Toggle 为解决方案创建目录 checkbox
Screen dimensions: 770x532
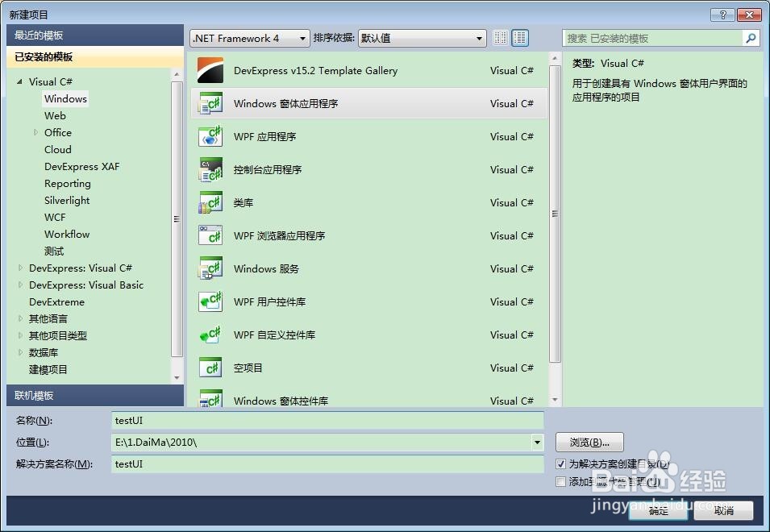tap(560, 463)
